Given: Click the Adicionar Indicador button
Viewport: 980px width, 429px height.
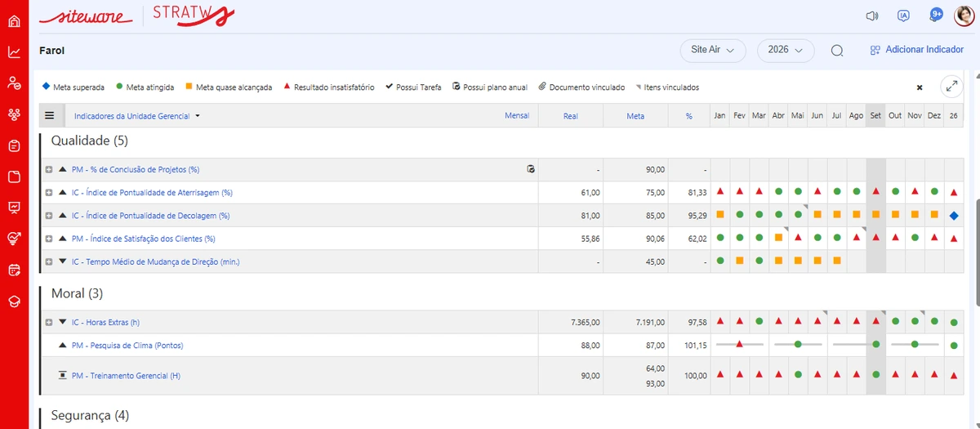Looking at the screenshot, I should tap(916, 50).
